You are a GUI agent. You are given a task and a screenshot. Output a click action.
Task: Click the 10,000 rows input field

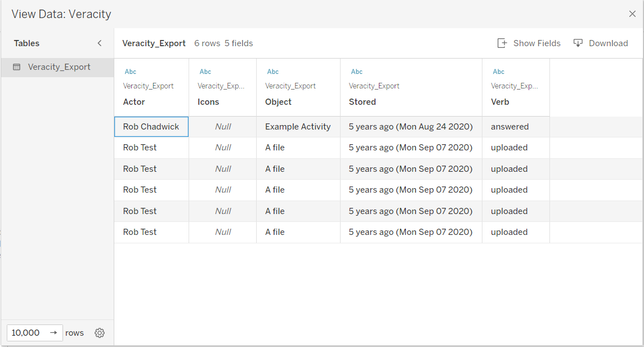pos(26,333)
